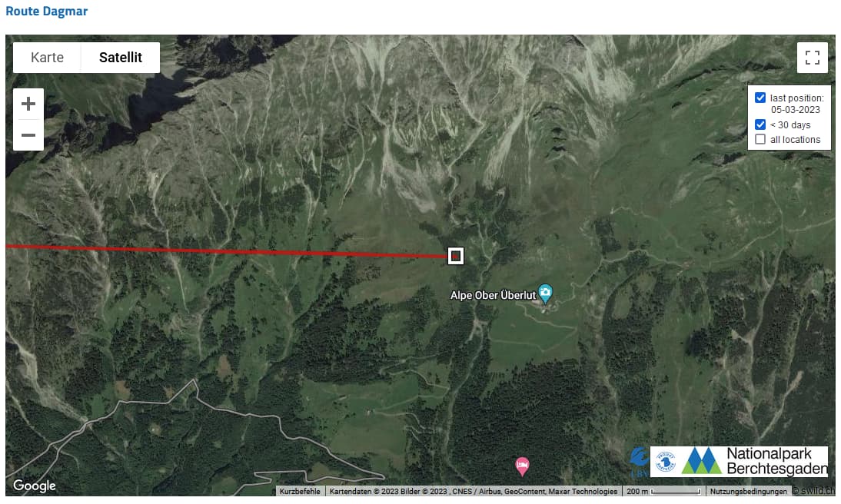The height and width of the screenshot is (504, 841).
Task: Disable the < 30 days checkbox
Action: (x=760, y=124)
